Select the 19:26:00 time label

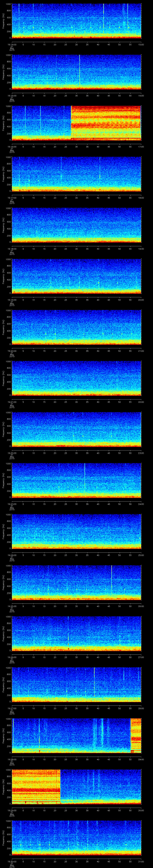tap(12, 657)
